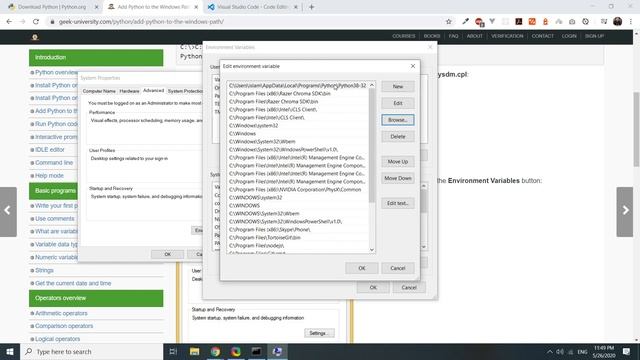Screen dimensions: 640x360
Task: Click the site logo in header
Action: click(35, 37)
